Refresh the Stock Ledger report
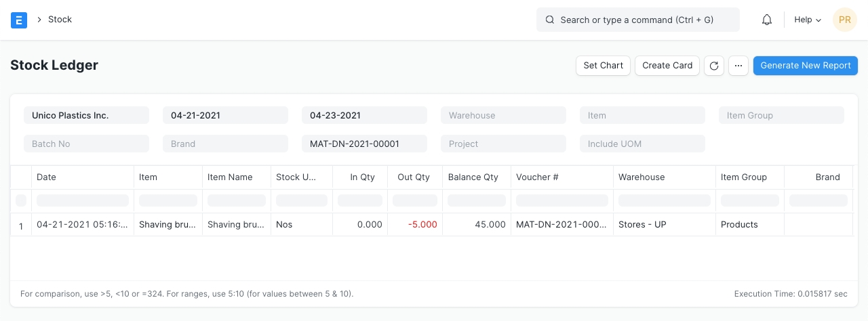The image size is (868, 321). (x=713, y=66)
